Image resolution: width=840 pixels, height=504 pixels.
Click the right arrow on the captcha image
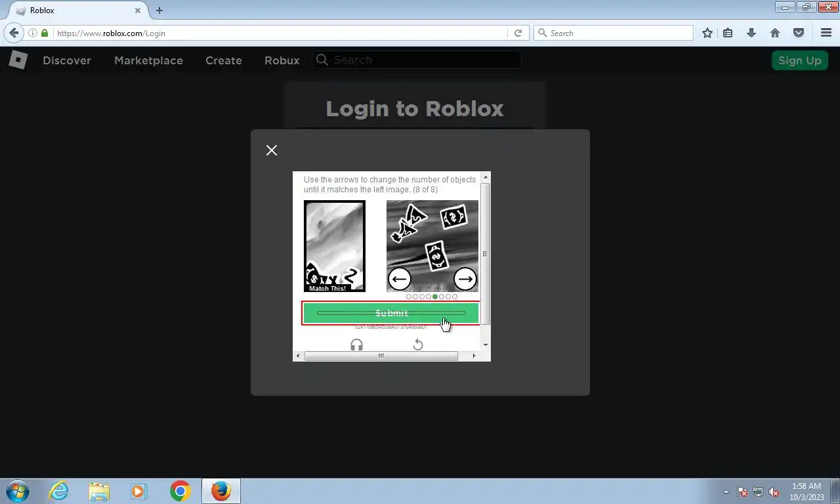click(x=465, y=279)
